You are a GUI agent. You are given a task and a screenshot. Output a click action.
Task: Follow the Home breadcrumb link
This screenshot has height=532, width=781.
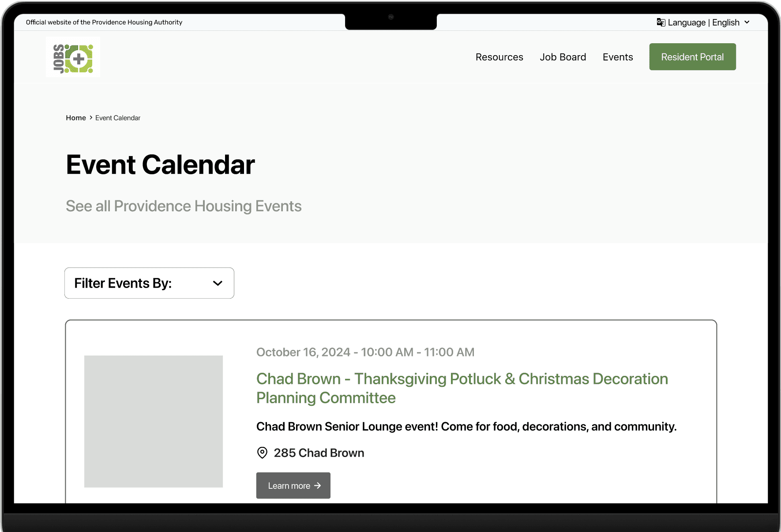click(76, 118)
